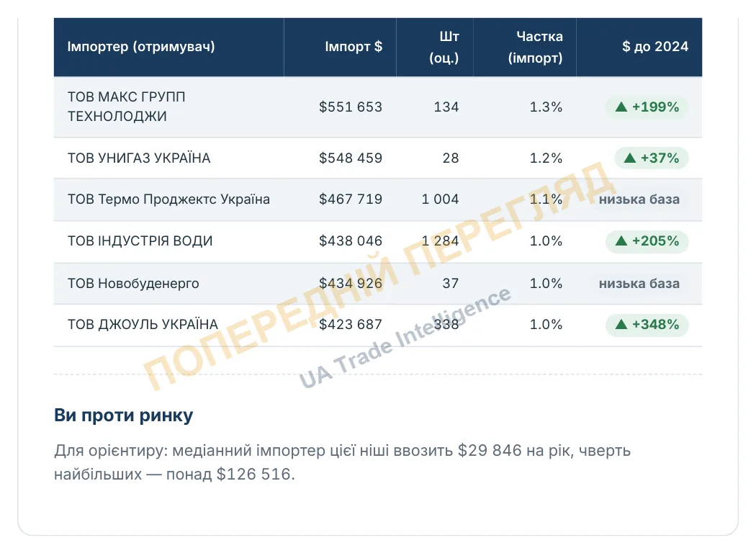Select ТОВ ІНДУСТРІЯ ВОДИ importer name
The width and height of the screenshot is (756, 553).
point(140,241)
